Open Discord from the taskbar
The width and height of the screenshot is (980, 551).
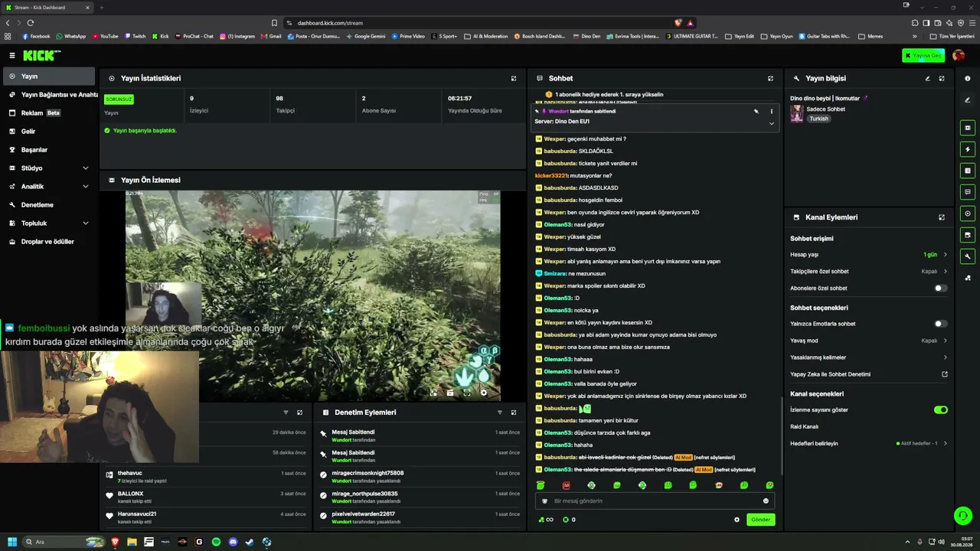coord(233,542)
